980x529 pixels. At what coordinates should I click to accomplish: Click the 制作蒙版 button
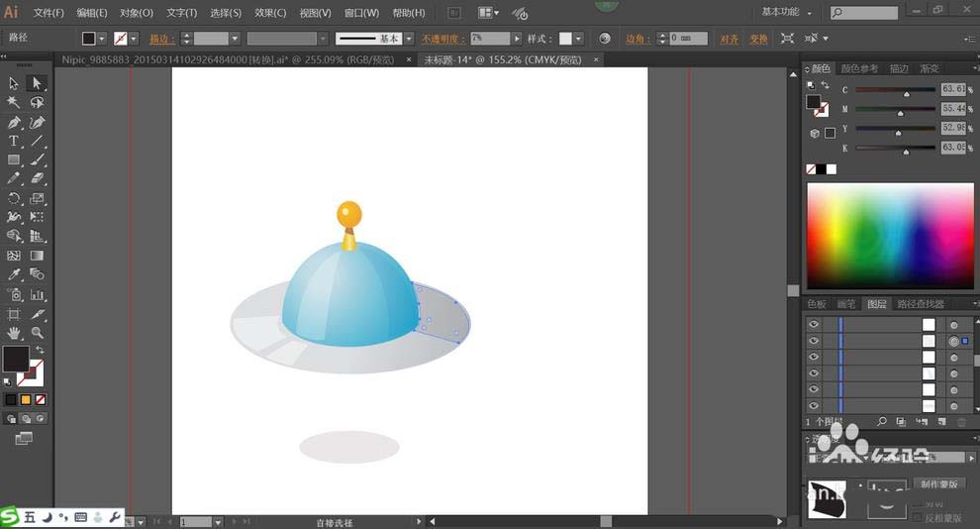938,484
